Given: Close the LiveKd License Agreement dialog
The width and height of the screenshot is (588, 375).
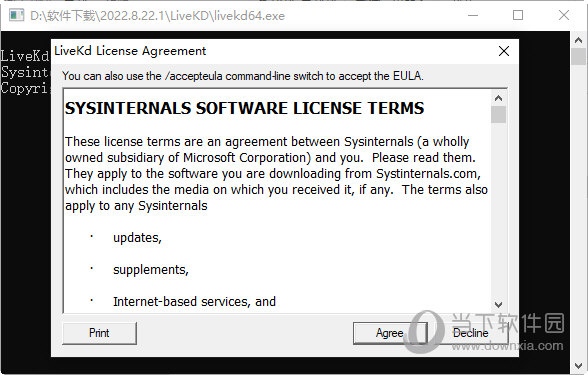Looking at the screenshot, I should [504, 51].
